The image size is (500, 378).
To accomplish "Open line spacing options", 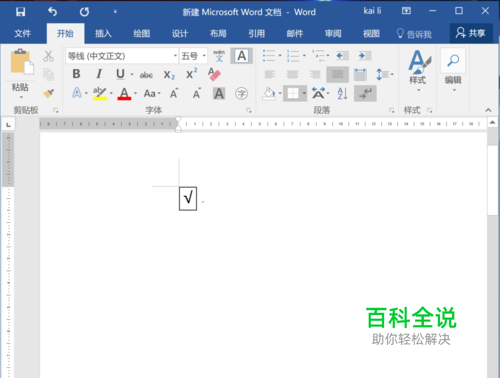I will [x=385, y=74].
